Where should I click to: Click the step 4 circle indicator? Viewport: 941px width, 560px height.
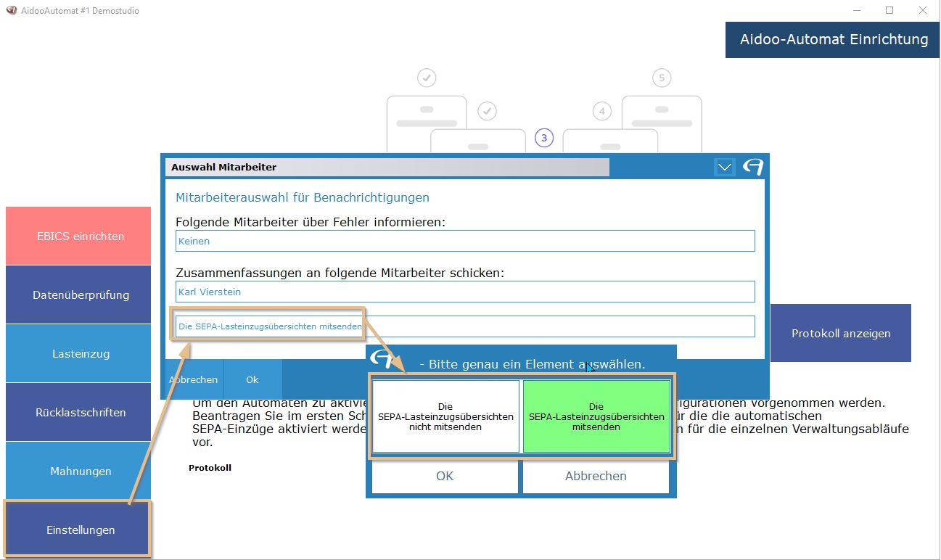(x=601, y=111)
